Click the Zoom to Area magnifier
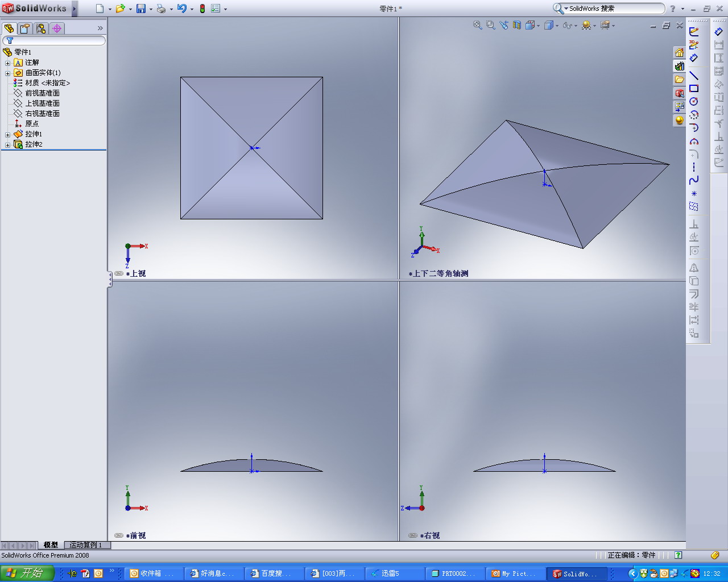Image resolution: width=728 pixels, height=582 pixels. [x=491, y=25]
